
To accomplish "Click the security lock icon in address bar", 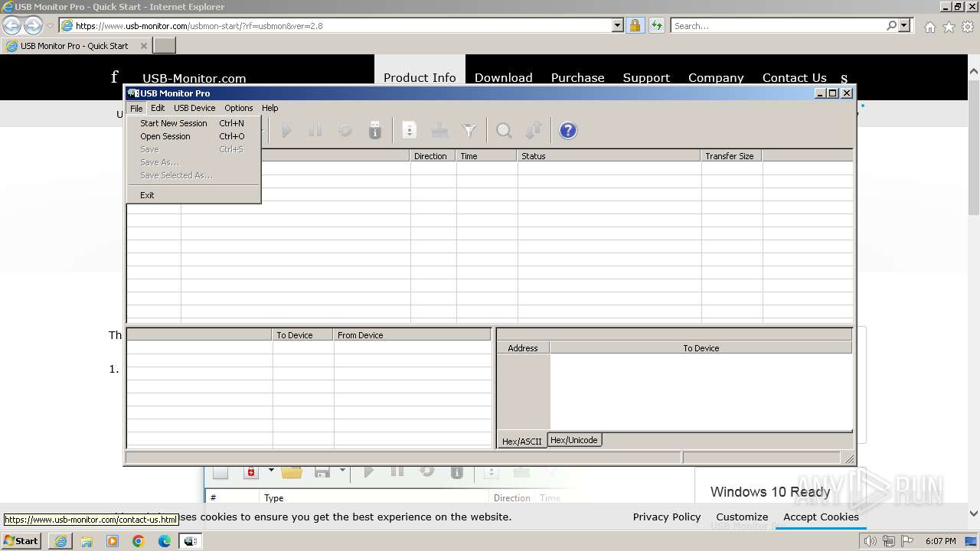I will tap(635, 26).
